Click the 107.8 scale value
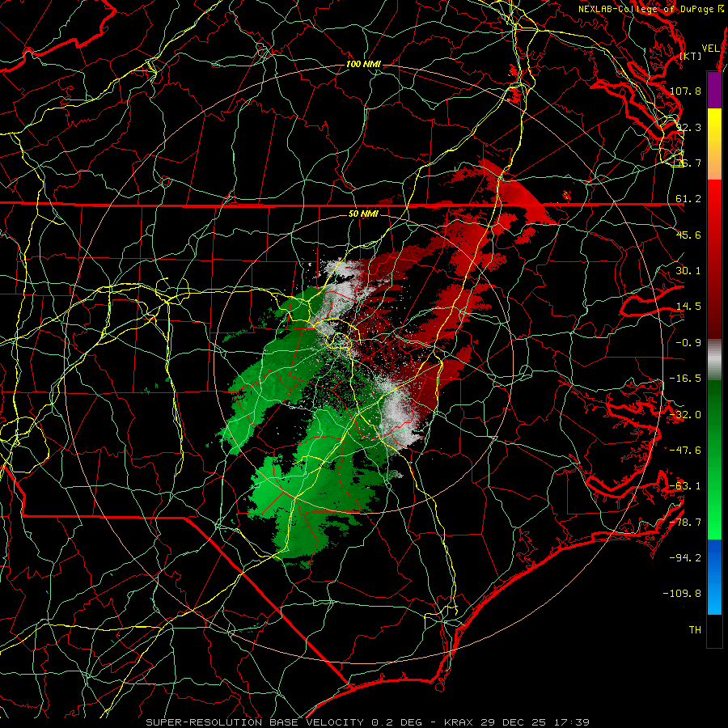The height and width of the screenshot is (728, 728). click(685, 91)
